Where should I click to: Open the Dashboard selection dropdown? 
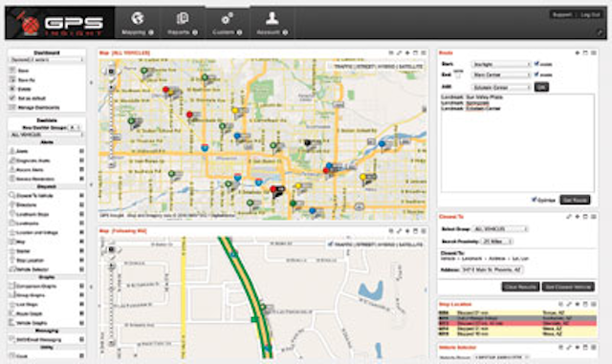[47, 59]
